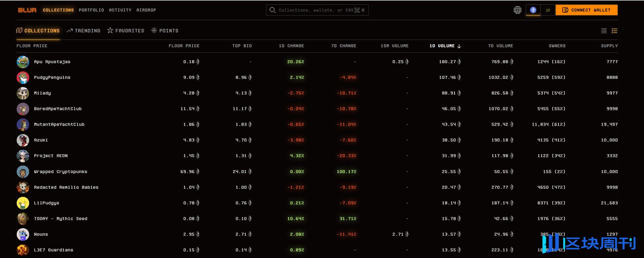Click the Wrapped Cryptopunks avatar
Image resolution: width=644 pixels, height=258 pixels.
coord(23,172)
